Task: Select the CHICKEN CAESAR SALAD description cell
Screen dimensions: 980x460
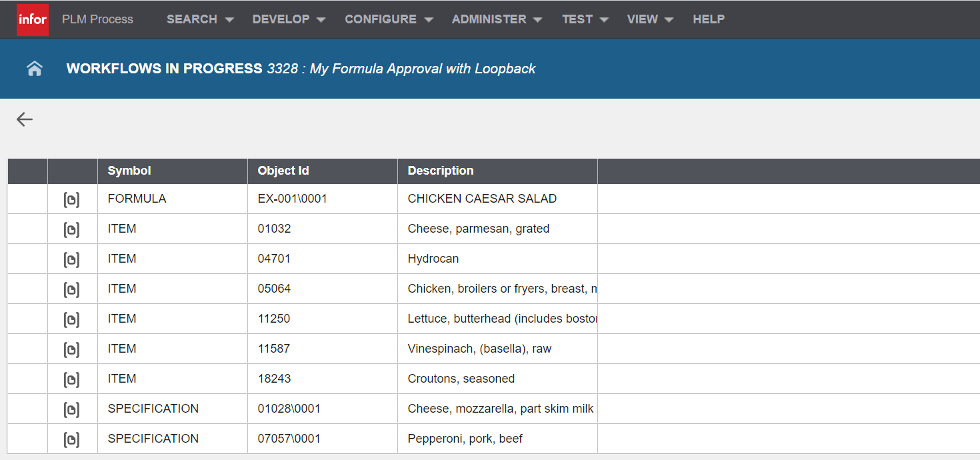Action: pyautogui.click(x=482, y=199)
